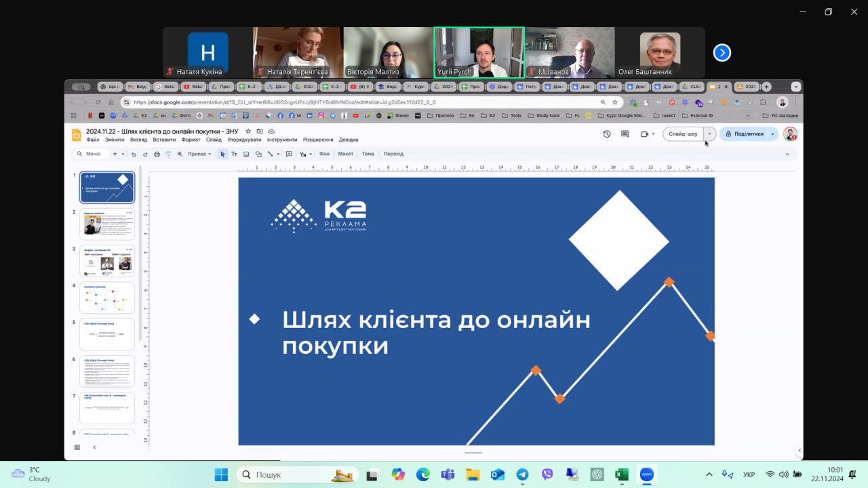Open the browser extensions puzzle icon
Image resolution: width=868 pixels, height=488 pixels.
pyautogui.click(x=763, y=102)
